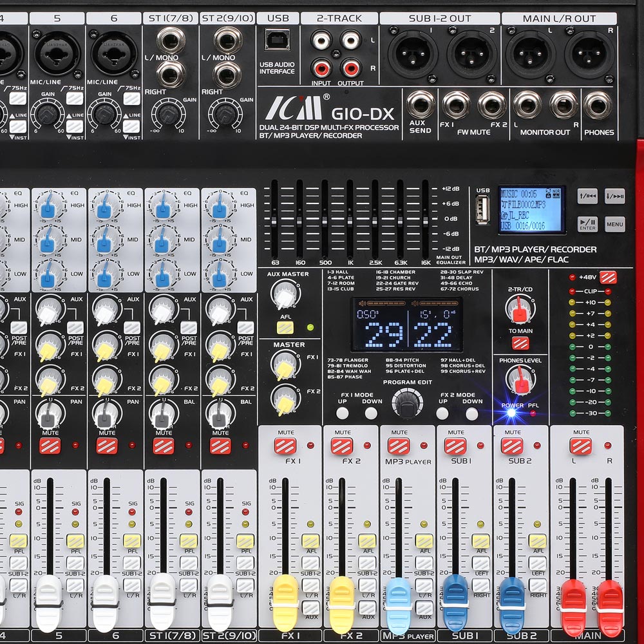Click ST 1(7/8) BAL knob
The image size is (644, 644).
click(x=164, y=414)
